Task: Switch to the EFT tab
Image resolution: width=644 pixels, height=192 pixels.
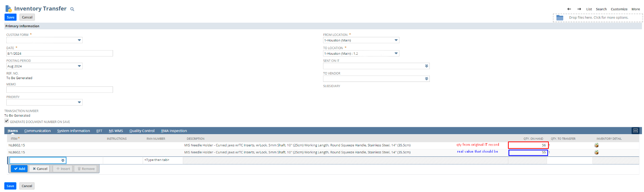Action: click(x=99, y=131)
